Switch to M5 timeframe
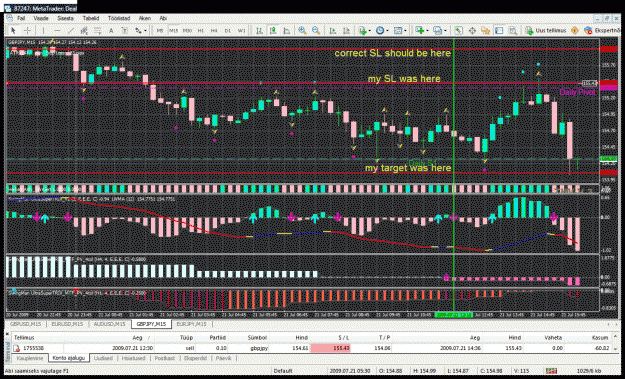Screen dimensions: 625x379 point(160,31)
